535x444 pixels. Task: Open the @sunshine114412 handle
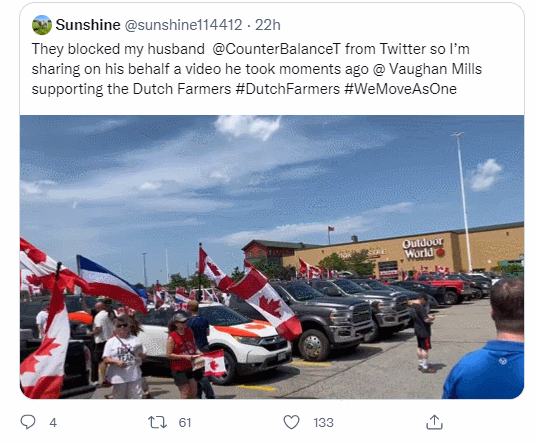183,25
